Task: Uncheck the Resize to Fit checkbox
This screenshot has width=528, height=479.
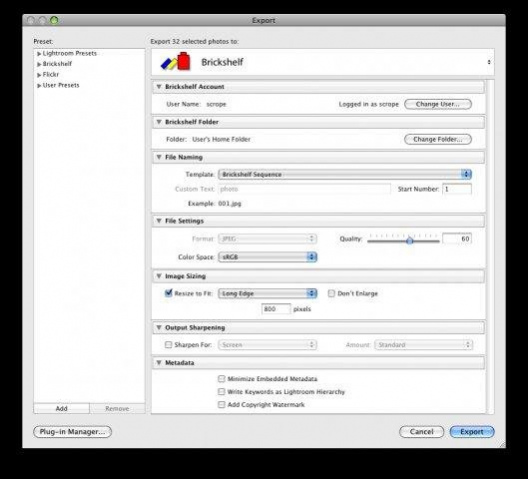Action: [168, 293]
